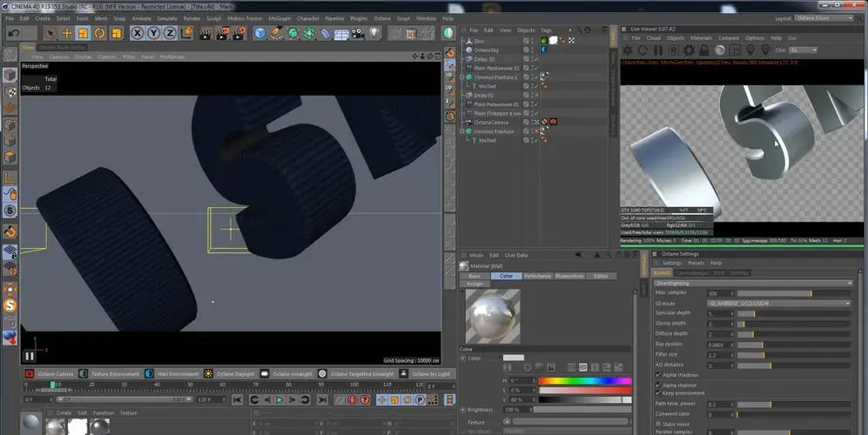Click the Octane Daylight button
Viewport: 868px width, 435px height.
point(230,373)
